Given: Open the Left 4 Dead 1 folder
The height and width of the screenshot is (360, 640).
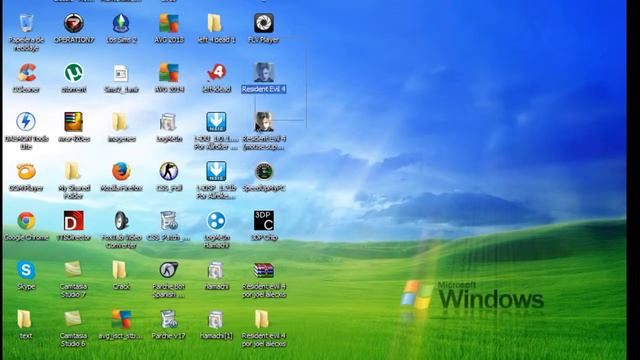Looking at the screenshot, I should click(215, 23).
